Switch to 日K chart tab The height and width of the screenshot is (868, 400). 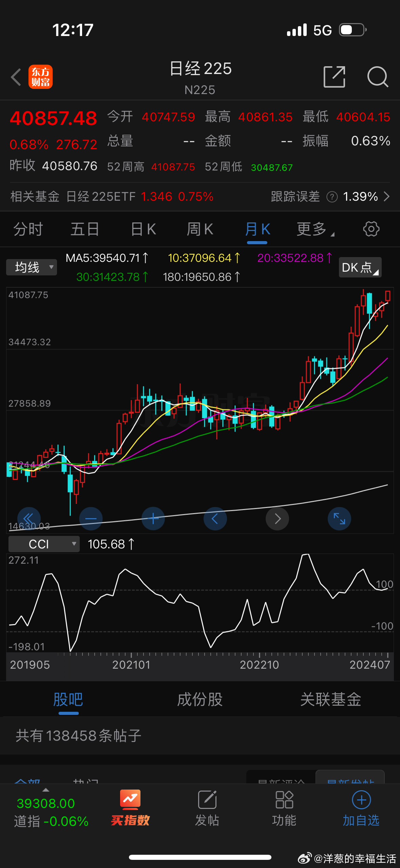(x=144, y=229)
